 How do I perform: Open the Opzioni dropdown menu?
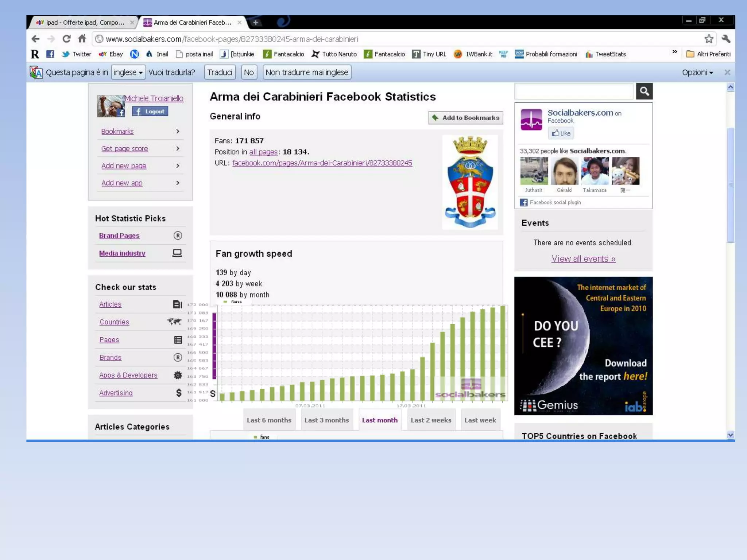[x=697, y=72]
